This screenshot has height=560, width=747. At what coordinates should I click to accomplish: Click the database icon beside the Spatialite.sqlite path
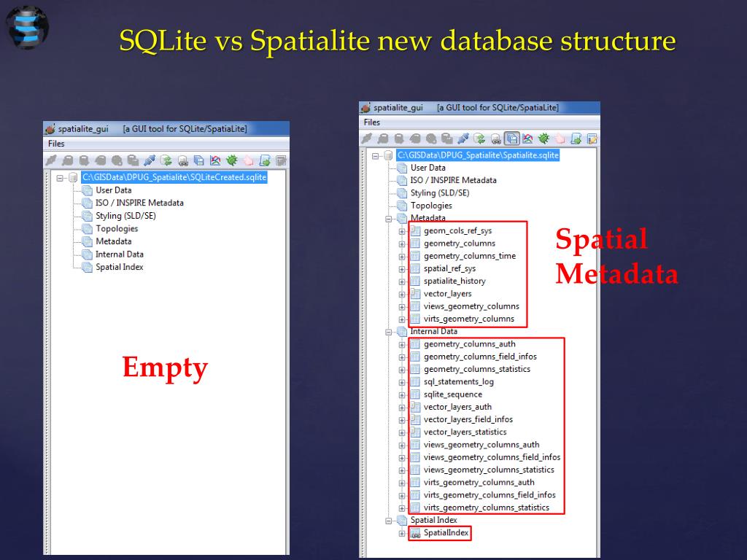click(x=388, y=155)
